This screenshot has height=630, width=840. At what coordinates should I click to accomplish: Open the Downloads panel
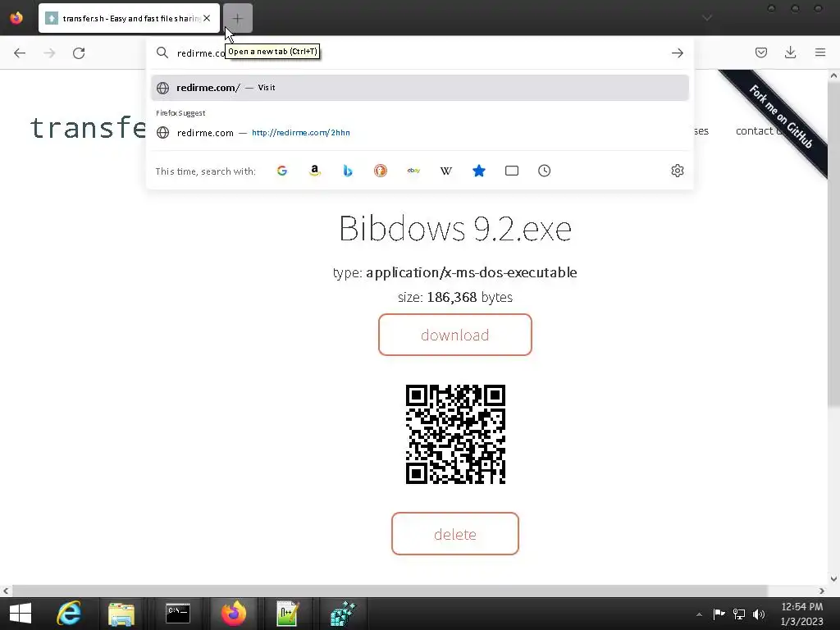[790, 52]
